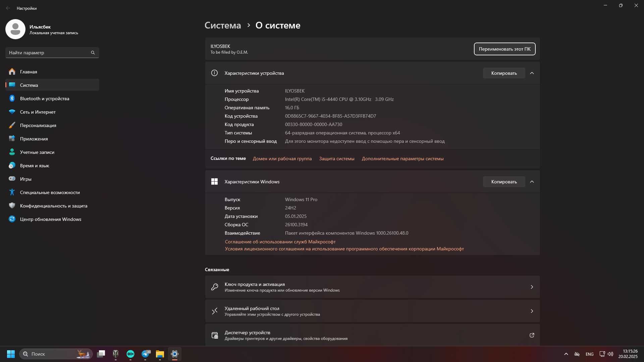Open Ключ продукта и активация page
Image resolution: width=644 pixels, height=362 pixels.
[x=372, y=287]
